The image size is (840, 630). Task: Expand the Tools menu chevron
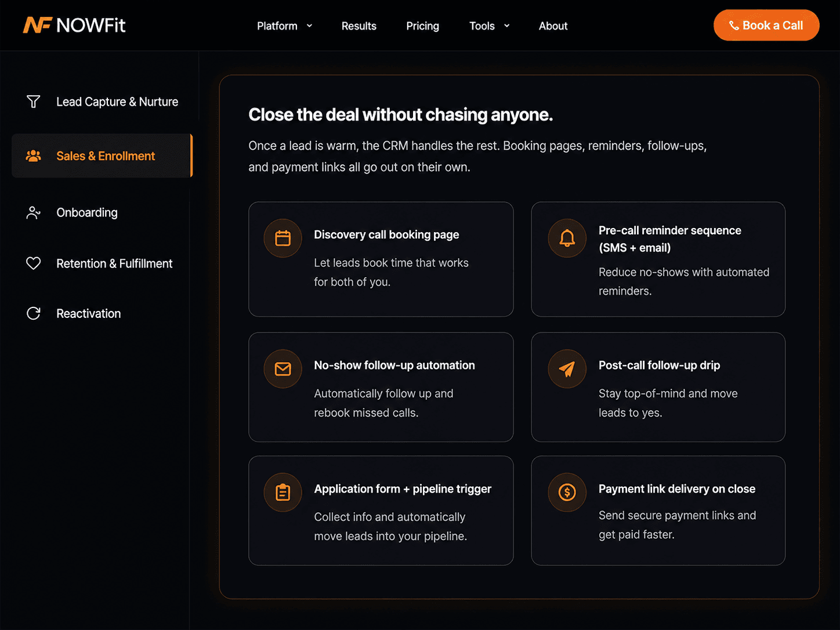coord(506,26)
